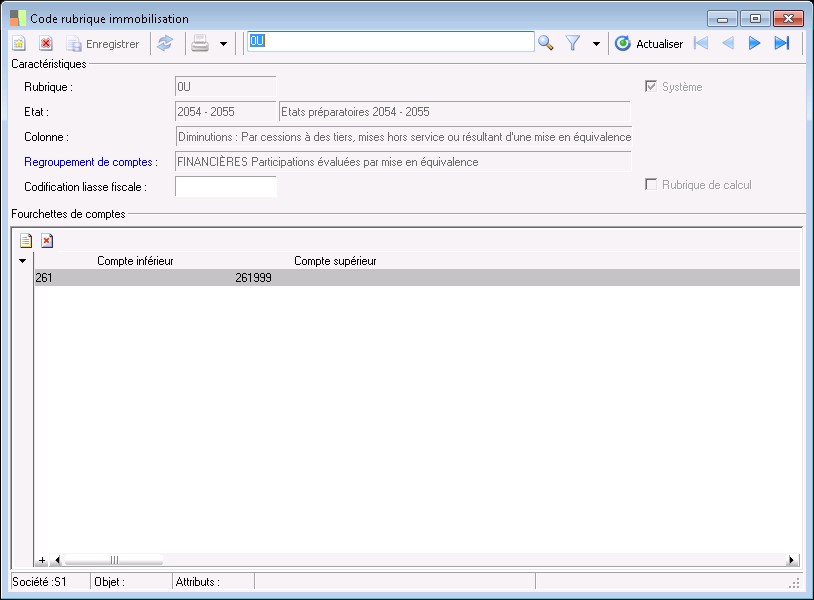The image size is (814, 600).
Task: Click the Codification liasse fiscale field
Action: pyautogui.click(x=225, y=186)
